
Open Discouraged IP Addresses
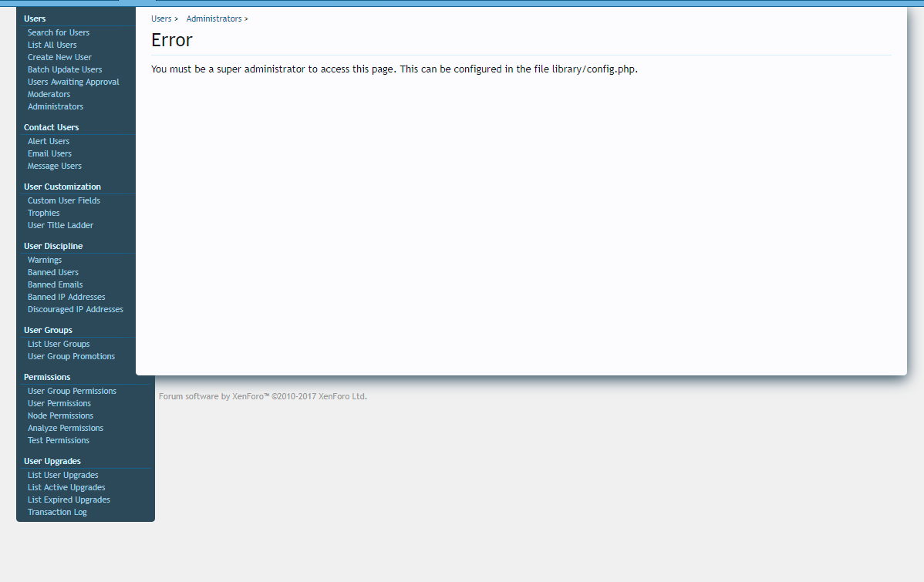(x=76, y=309)
